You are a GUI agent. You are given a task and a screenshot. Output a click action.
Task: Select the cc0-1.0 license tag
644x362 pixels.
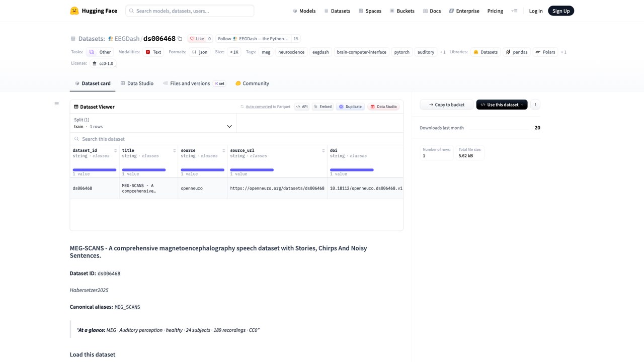[103, 63]
